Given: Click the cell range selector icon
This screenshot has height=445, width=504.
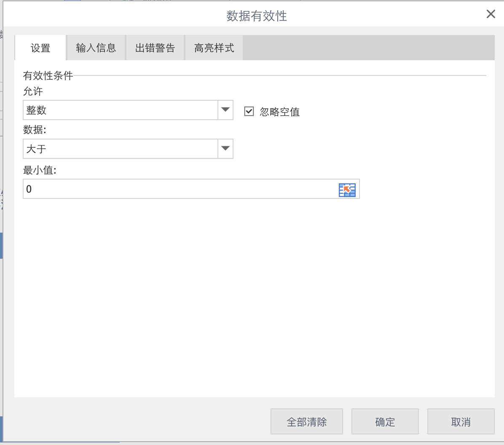Looking at the screenshot, I should tap(347, 190).
